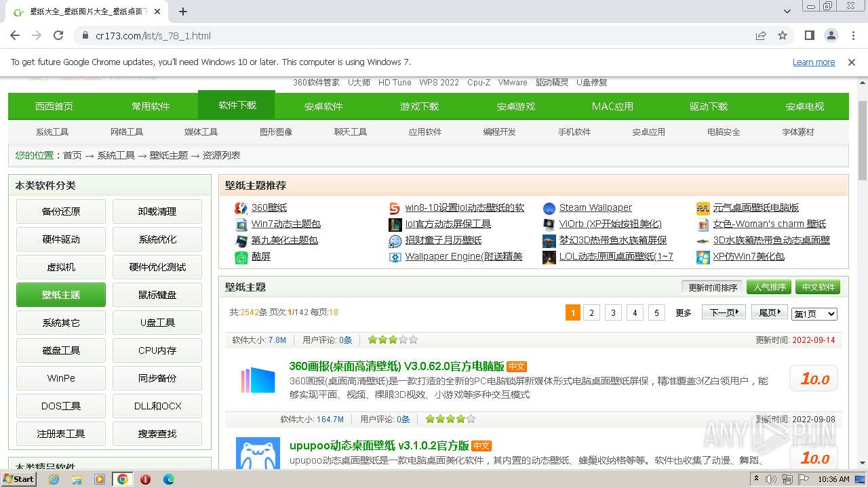The height and width of the screenshot is (488, 868).
Task: Reload the page with the refresh icon
Action: (x=58, y=35)
